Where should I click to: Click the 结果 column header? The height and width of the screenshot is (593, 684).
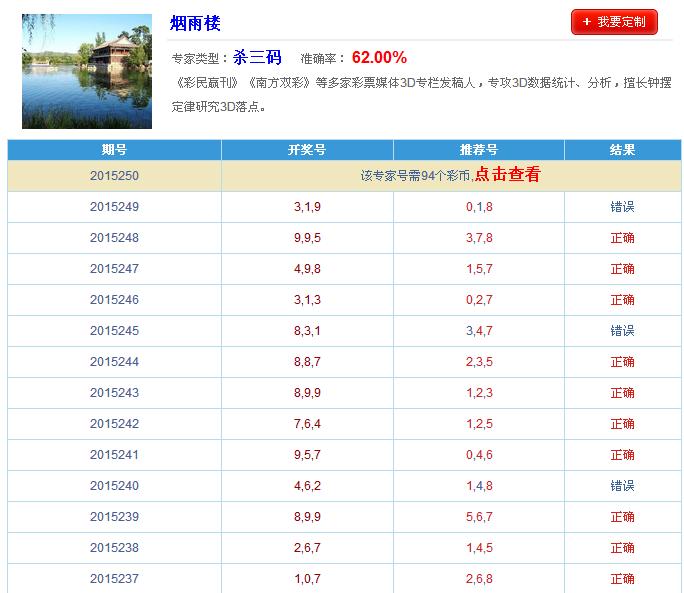[622, 150]
